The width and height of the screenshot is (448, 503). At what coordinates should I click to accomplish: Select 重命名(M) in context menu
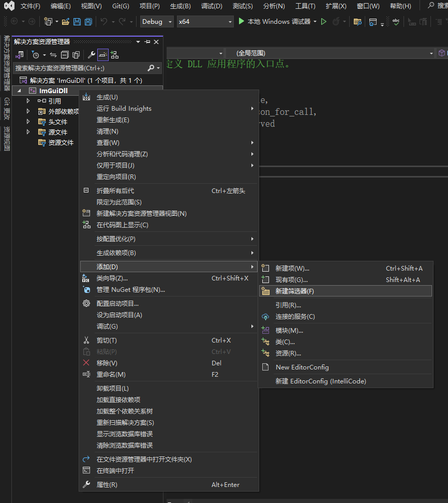(x=169, y=375)
